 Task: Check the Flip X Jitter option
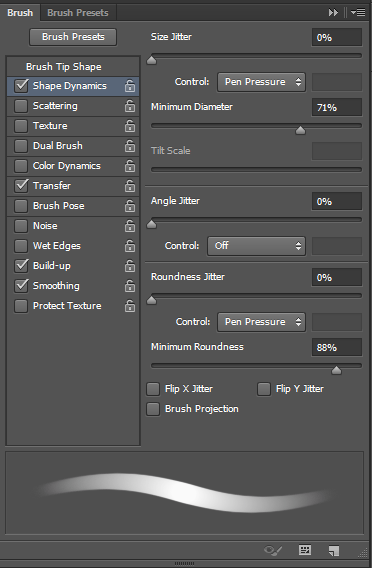(153, 389)
